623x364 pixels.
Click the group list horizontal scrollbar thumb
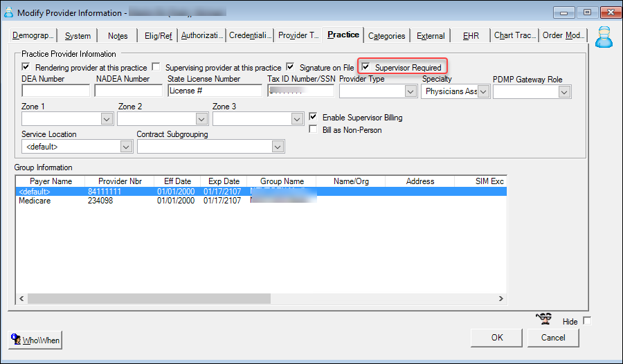(x=149, y=298)
